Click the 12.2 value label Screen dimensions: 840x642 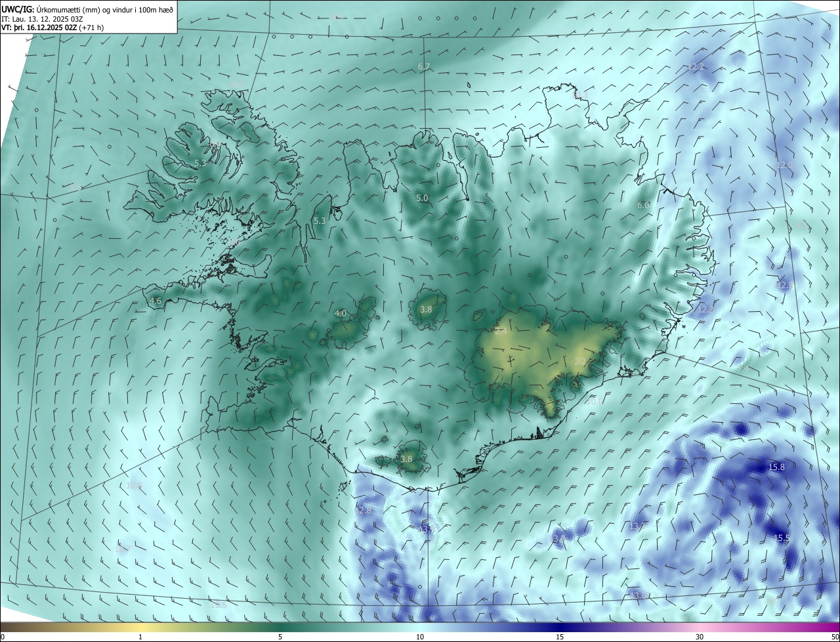pos(696,67)
